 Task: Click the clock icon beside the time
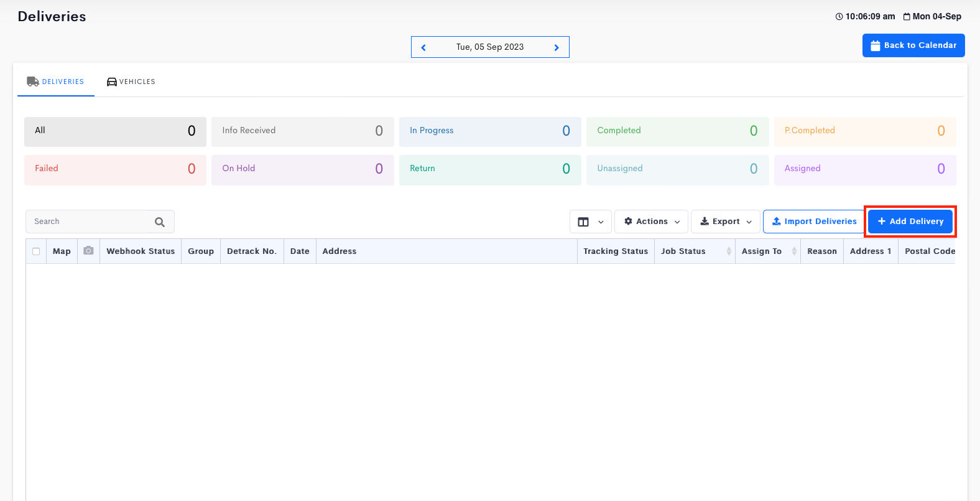[x=839, y=17]
